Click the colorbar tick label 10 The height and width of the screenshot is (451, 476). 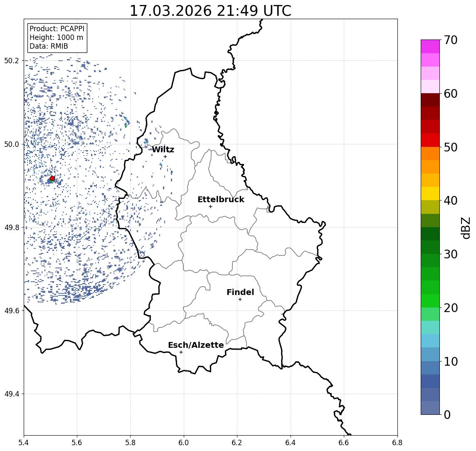[451, 362]
